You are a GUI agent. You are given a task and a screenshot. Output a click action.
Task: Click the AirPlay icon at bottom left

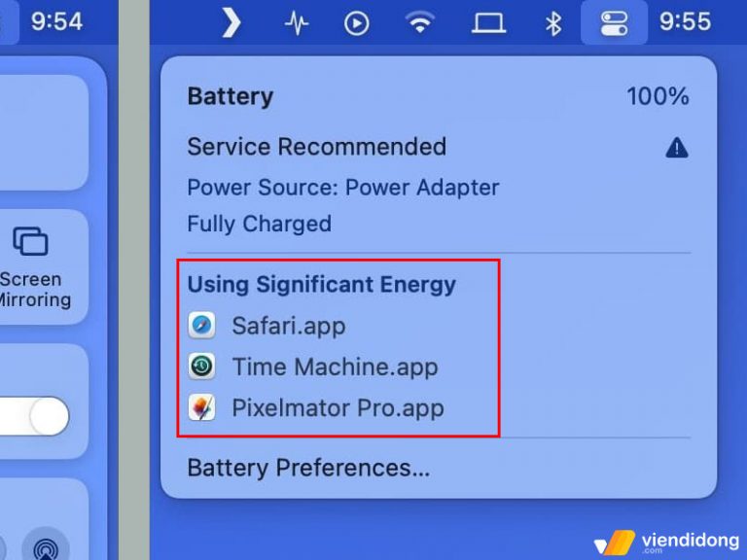(46, 547)
